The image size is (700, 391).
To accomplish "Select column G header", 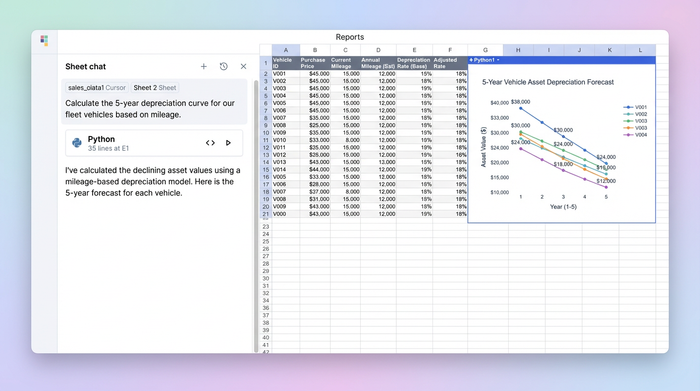I will click(x=485, y=50).
